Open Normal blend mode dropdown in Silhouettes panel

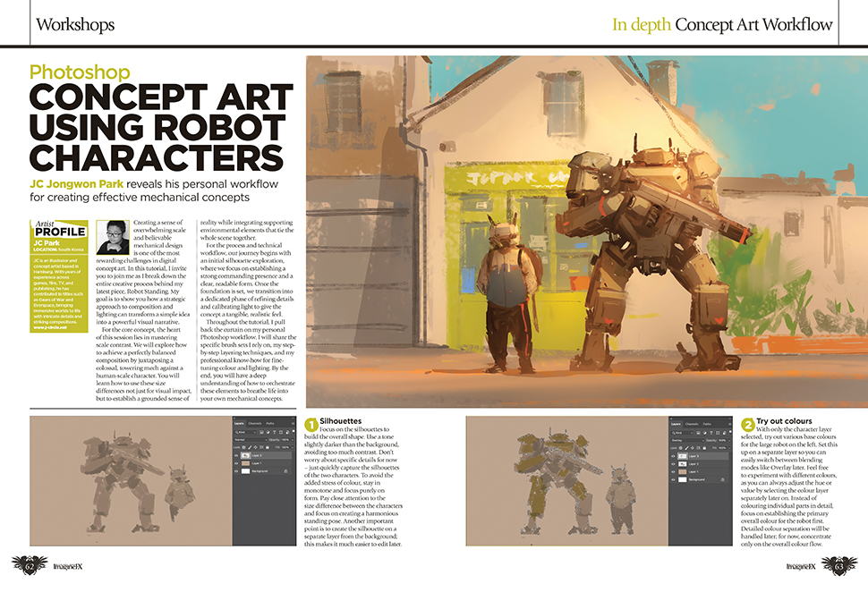[x=251, y=440]
